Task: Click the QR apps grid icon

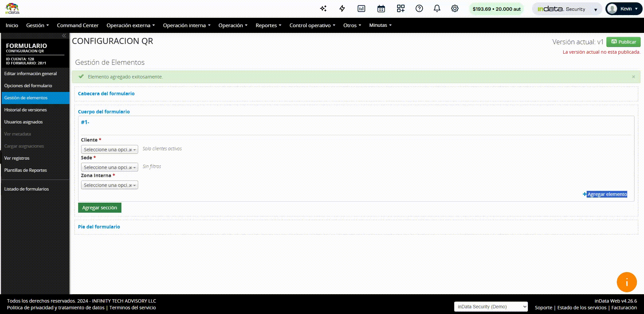Action: click(400, 9)
